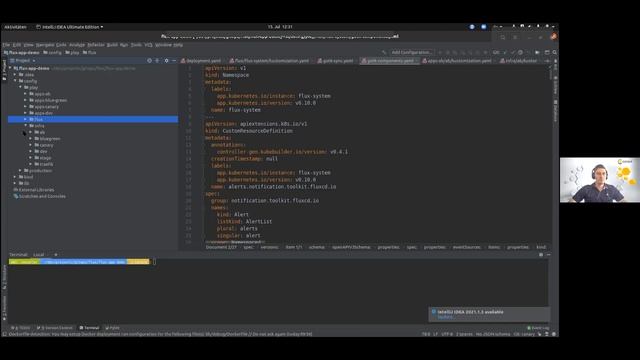
Task: Expand the .idea folder
Action: pos(15,75)
